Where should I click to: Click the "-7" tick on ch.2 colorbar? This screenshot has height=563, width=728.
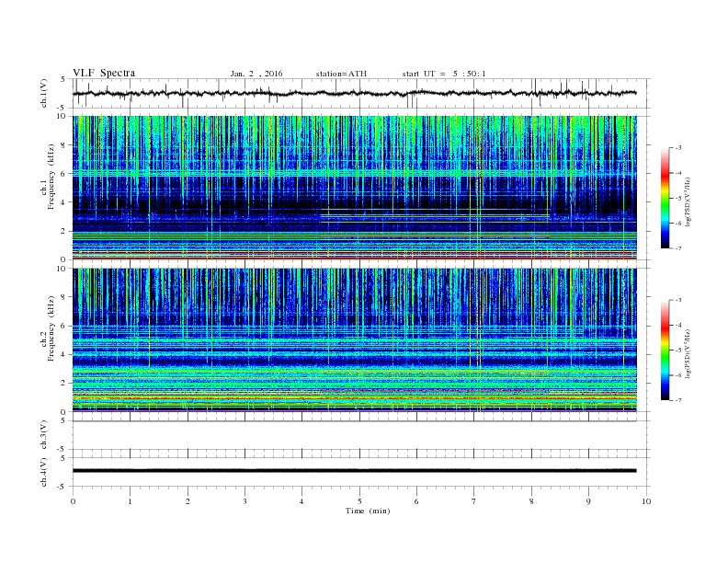pyautogui.click(x=677, y=400)
